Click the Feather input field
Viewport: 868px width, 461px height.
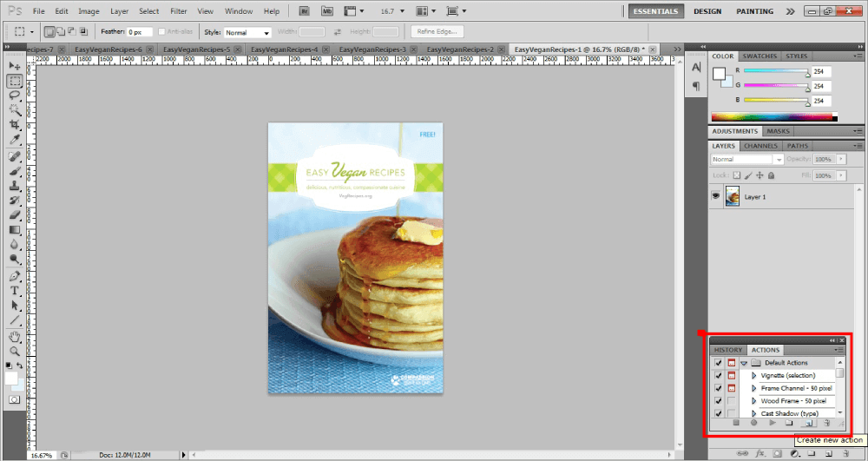click(141, 32)
